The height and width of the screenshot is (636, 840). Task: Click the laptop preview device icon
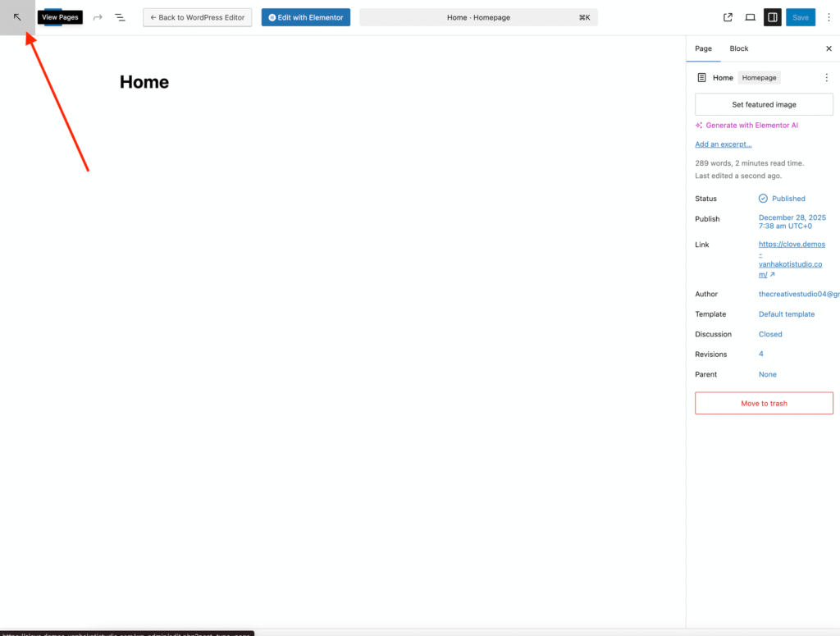(750, 17)
